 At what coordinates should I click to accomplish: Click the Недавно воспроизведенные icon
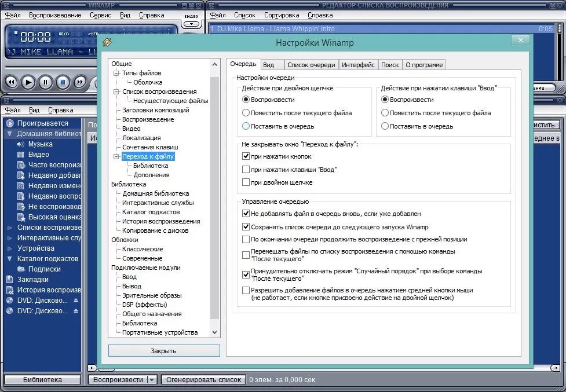click(x=21, y=196)
